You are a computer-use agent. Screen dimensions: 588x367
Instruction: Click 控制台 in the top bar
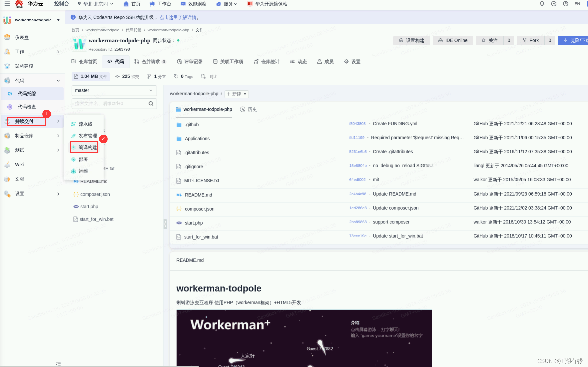coord(61,4)
